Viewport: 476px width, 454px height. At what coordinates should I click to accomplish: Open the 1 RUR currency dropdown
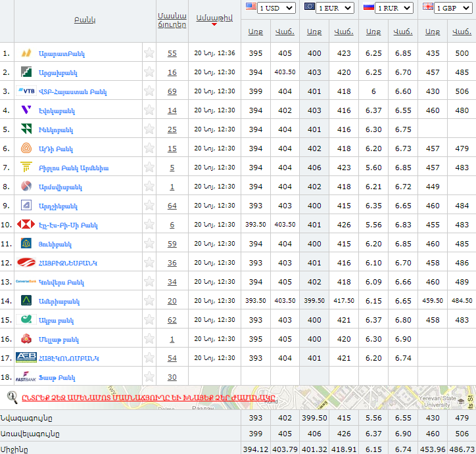coord(394,8)
